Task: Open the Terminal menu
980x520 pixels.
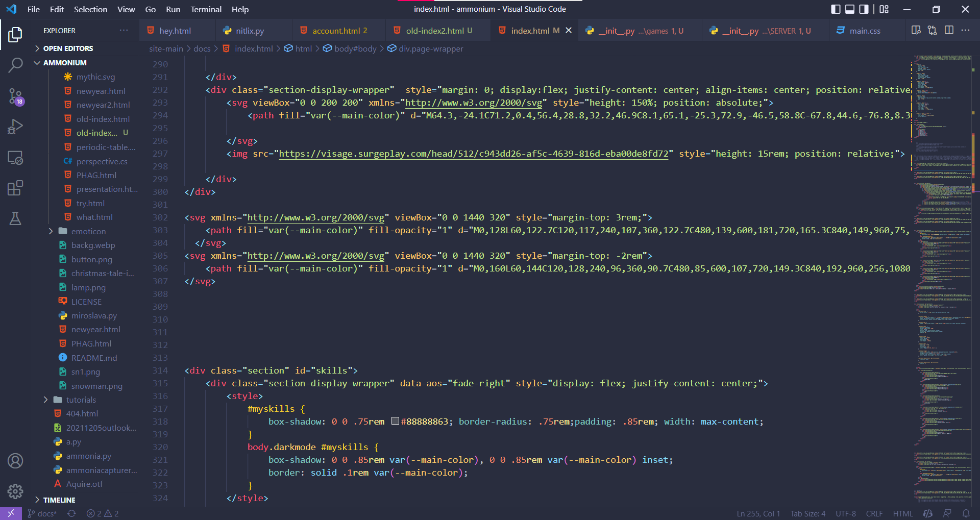Action: point(206,9)
